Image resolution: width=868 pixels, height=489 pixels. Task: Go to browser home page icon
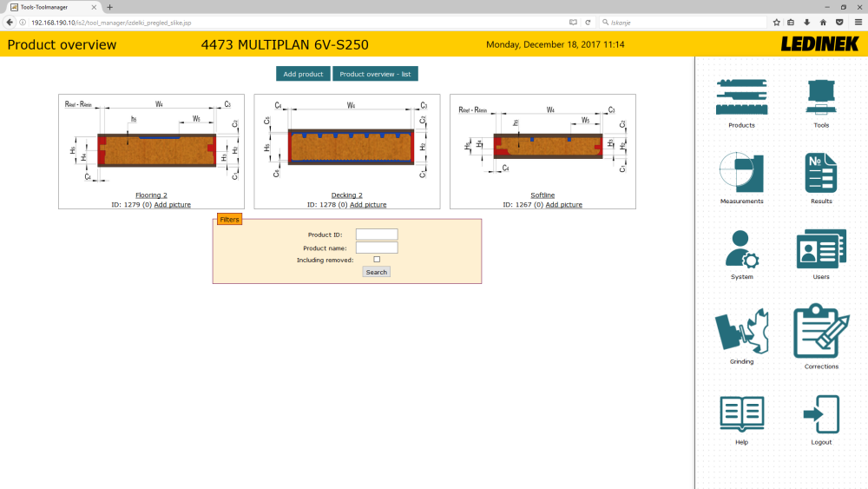pyautogui.click(x=823, y=23)
